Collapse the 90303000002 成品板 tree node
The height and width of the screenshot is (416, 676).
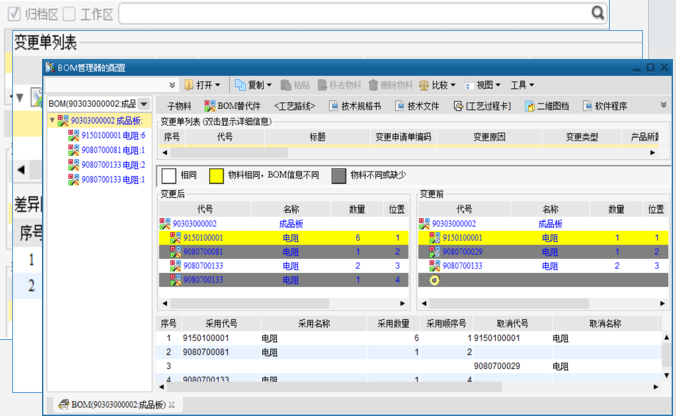pyautogui.click(x=52, y=120)
